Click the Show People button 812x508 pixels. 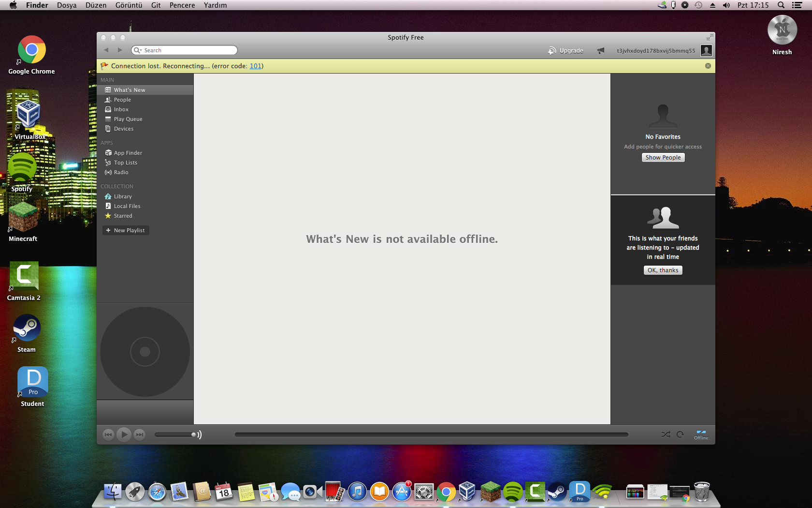coord(663,158)
